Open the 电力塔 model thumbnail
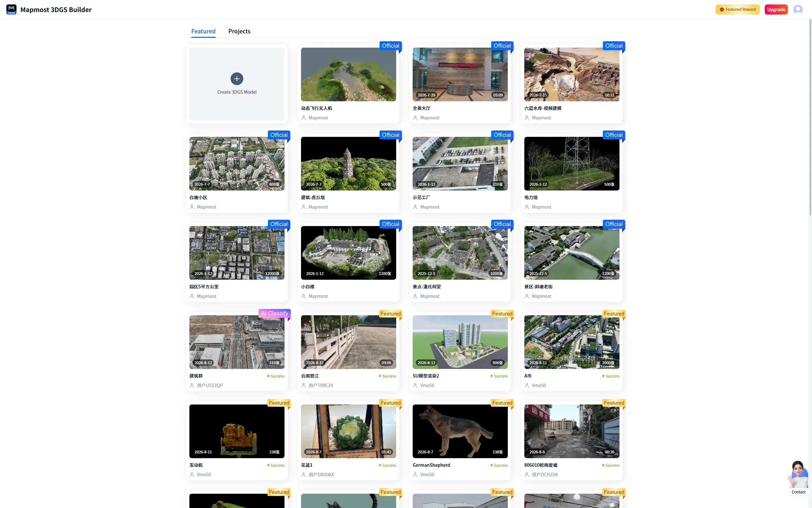Viewport: 812px width, 508px height. tap(572, 164)
